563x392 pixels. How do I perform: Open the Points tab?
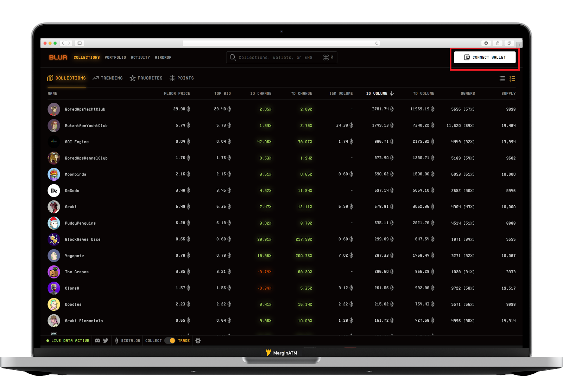[182, 78]
